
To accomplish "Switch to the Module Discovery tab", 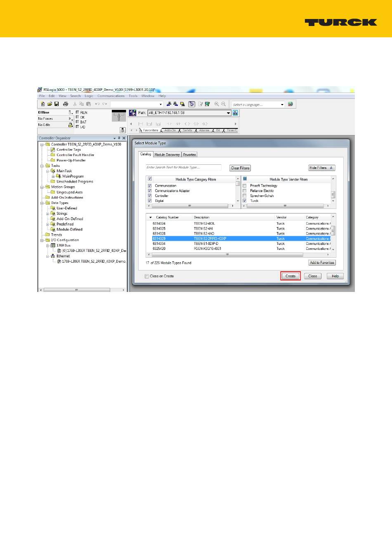I will click(x=167, y=154).
